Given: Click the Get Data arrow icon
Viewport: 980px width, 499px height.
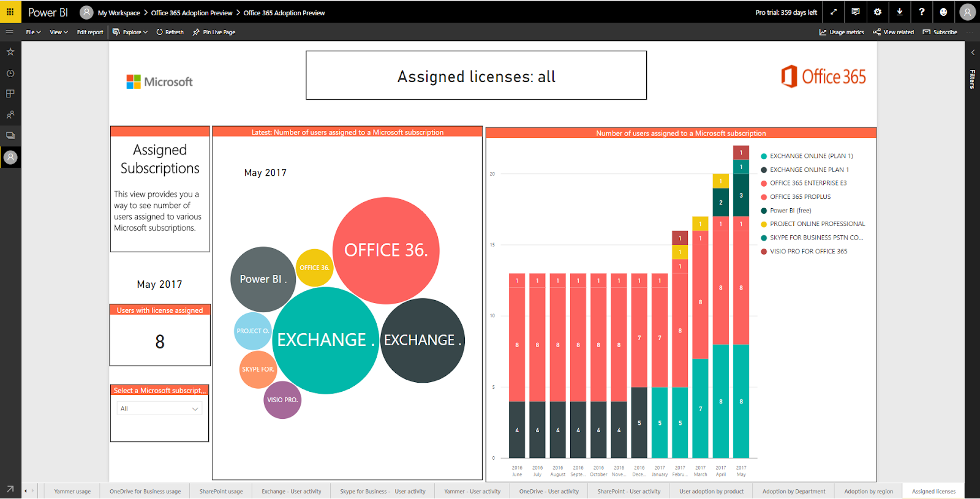Looking at the screenshot, I should (x=10, y=489).
